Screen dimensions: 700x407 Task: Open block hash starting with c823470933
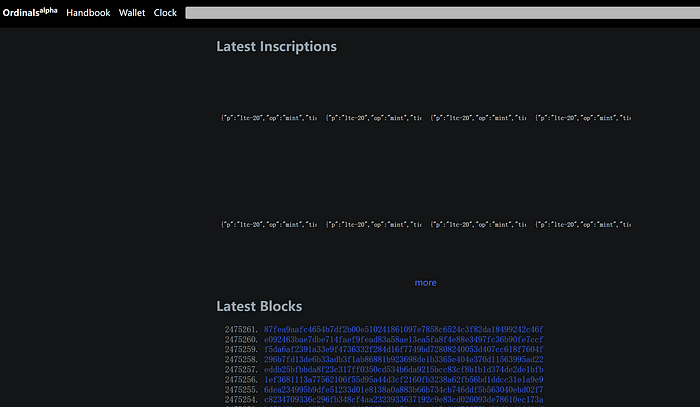coord(404,400)
